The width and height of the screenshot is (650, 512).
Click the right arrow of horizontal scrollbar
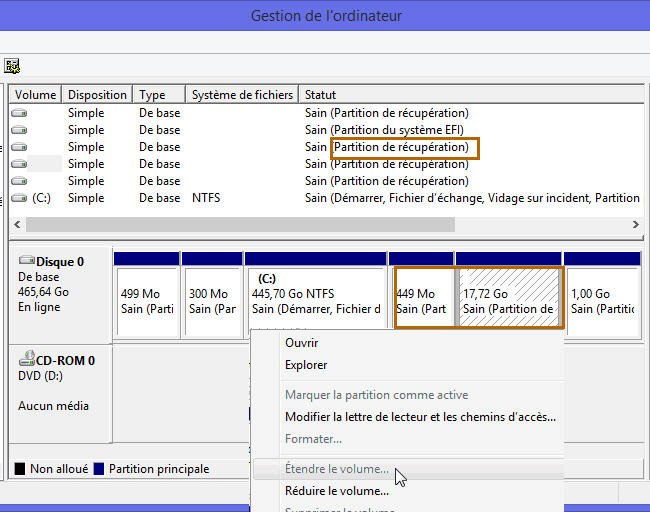635,225
